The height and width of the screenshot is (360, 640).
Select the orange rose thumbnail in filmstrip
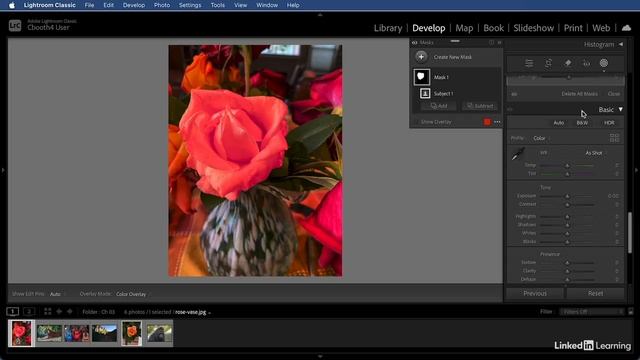131,333
